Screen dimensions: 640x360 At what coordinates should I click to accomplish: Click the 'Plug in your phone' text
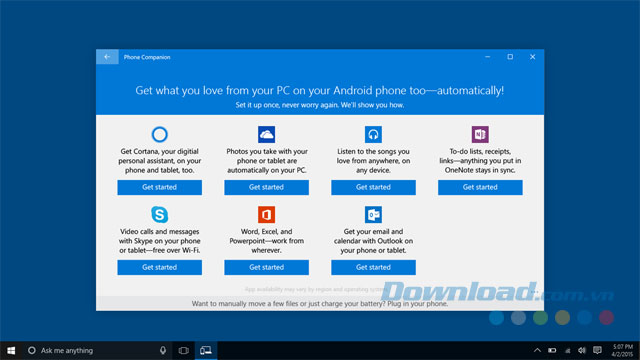click(418, 304)
